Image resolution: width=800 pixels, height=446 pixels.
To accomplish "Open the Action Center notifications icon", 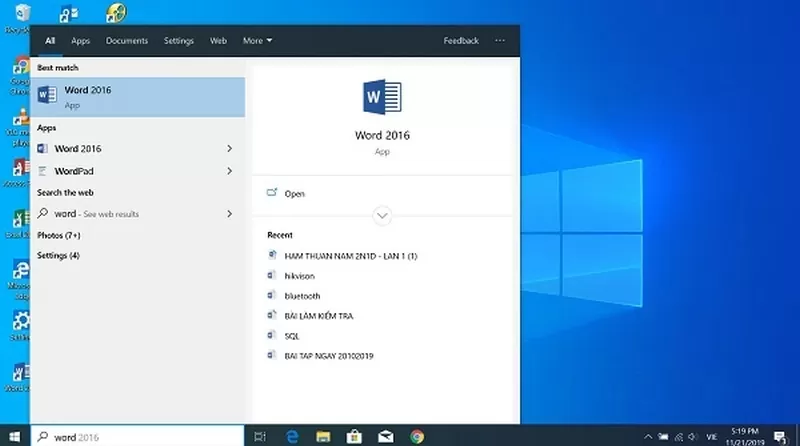I will point(780,437).
